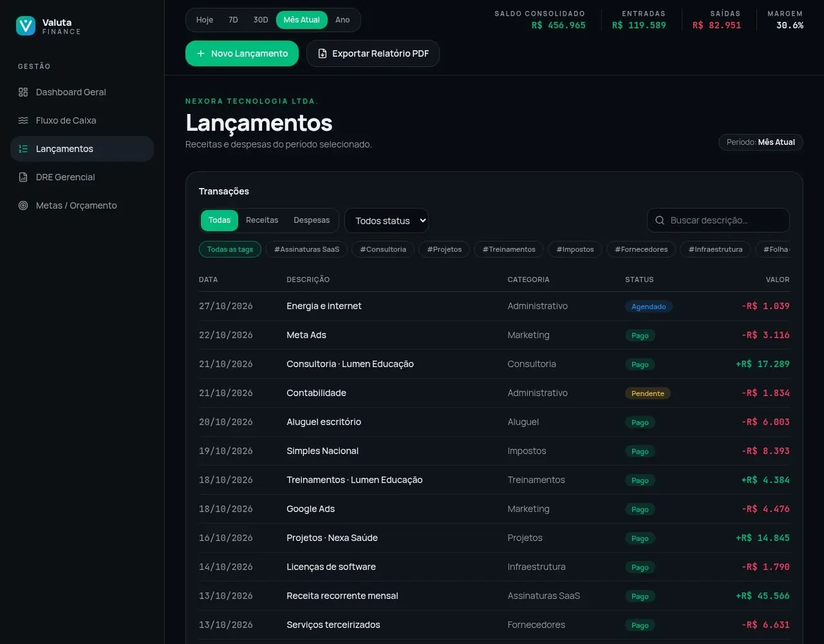Viewport: 824px width, 644px height.
Task: Click the DRE Gerencial document icon
Action: tap(23, 177)
